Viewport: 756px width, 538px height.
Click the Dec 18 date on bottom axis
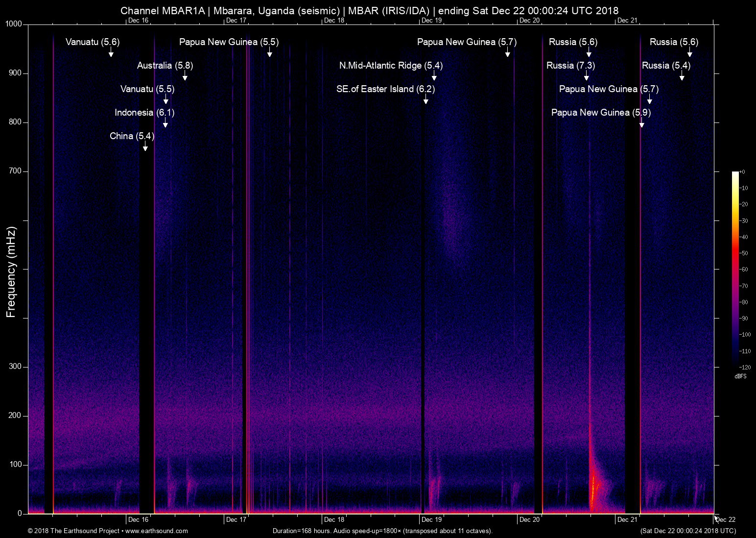(x=334, y=519)
